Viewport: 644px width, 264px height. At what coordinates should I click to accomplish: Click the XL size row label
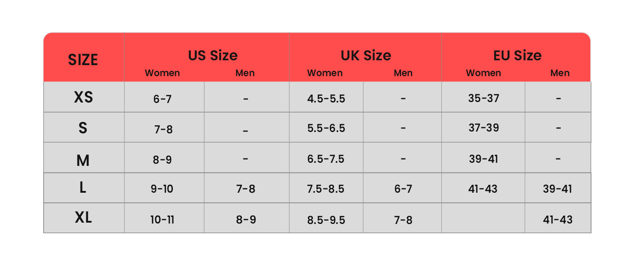tap(84, 217)
